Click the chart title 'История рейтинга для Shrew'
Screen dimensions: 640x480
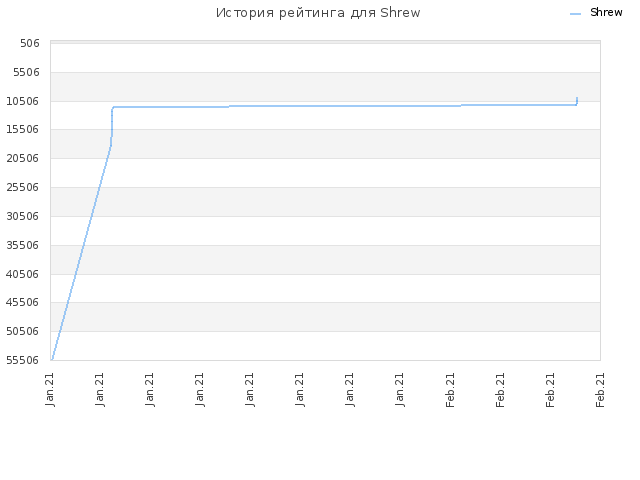[x=318, y=13]
